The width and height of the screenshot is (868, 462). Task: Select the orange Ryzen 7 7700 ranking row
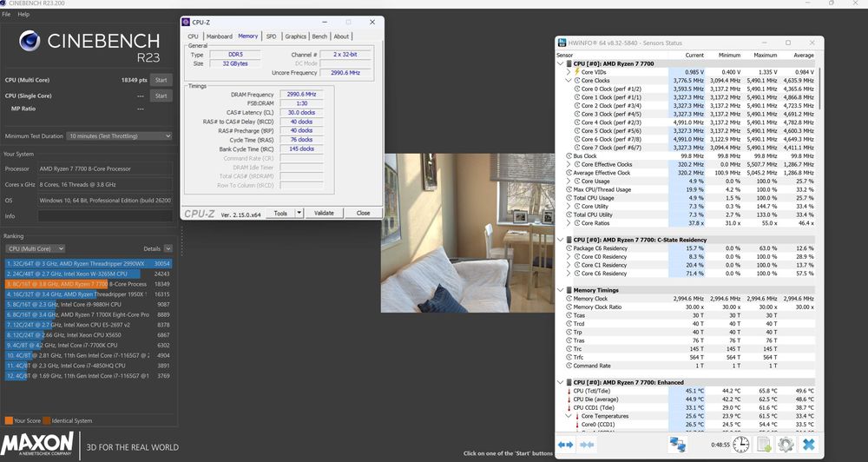coord(89,284)
